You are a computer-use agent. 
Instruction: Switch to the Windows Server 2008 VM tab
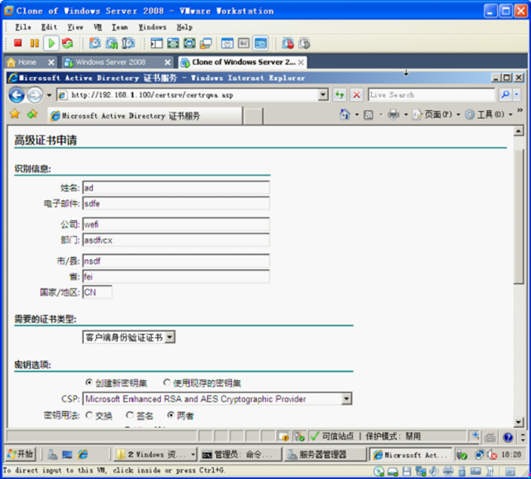110,62
